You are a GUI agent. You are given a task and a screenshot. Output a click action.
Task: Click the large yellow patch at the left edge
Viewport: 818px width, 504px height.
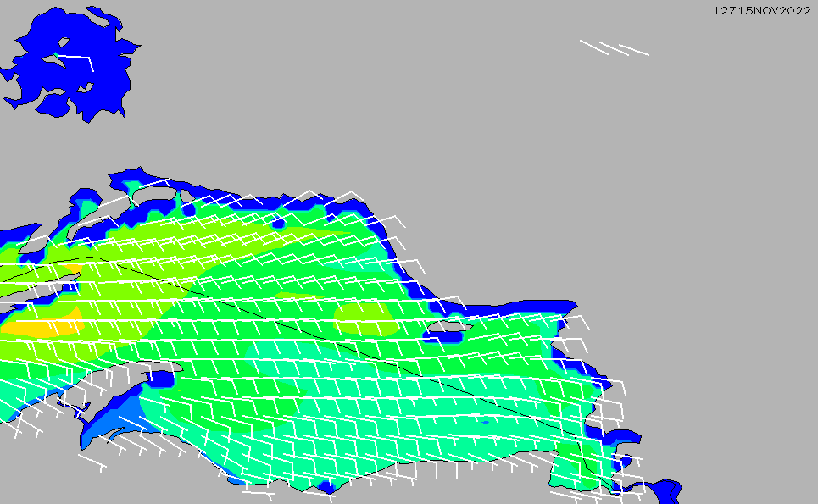(38, 326)
